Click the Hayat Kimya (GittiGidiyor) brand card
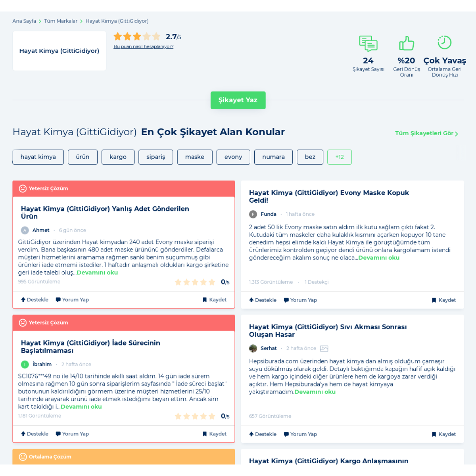Screen dimensions: 476x476 pyautogui.click(x=59, y=51)
